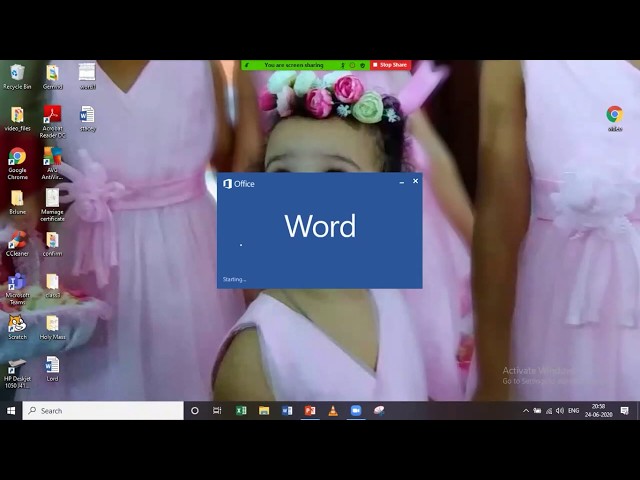Open VLC media player from taskbar
Image resolution: width=640 pixels, height=480 pixels.
pyautogui.click(x=333, y=411)
